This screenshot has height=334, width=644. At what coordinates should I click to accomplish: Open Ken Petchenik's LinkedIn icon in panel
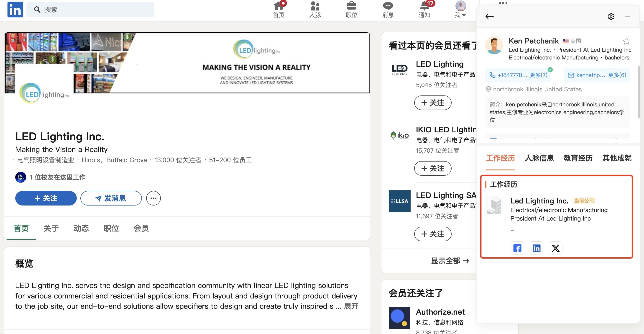point(536,248)
